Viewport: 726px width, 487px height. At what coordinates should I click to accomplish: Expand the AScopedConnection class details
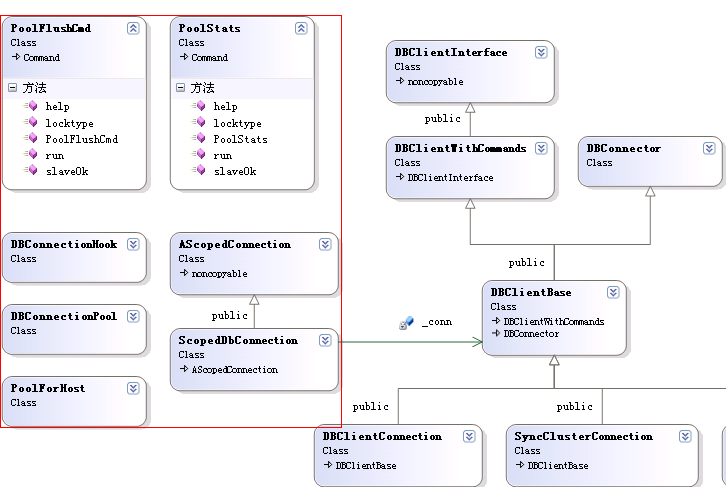pos(325,244)
